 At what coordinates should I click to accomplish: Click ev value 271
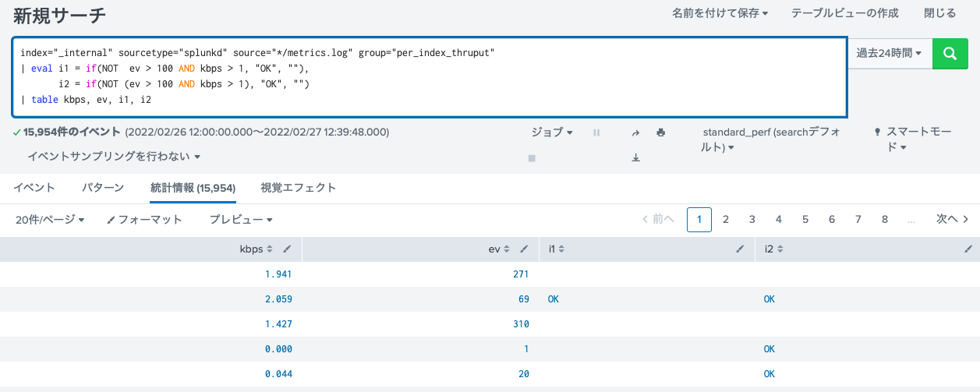click(522, 274)
